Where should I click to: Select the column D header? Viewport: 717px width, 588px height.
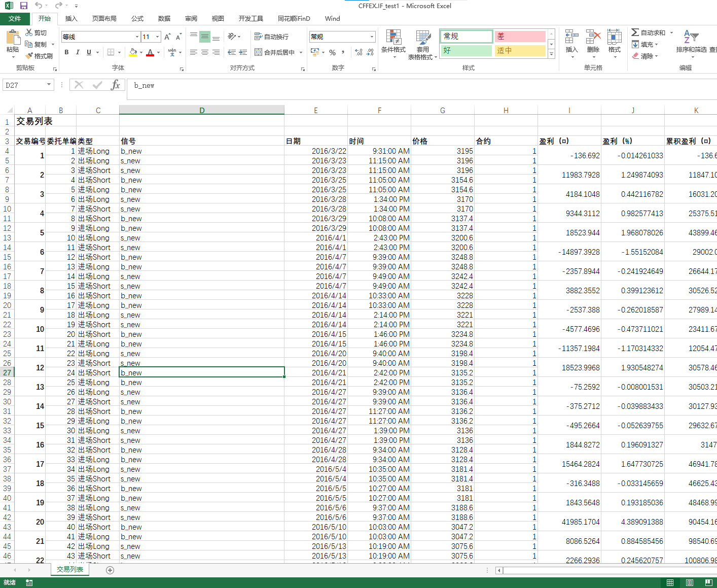[x=202, y=110]
